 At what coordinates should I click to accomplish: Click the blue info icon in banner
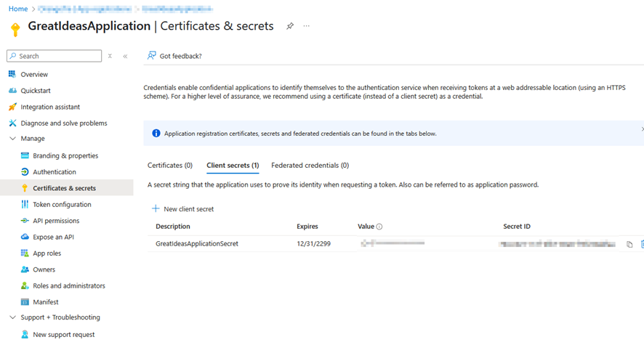coord(156,134)
